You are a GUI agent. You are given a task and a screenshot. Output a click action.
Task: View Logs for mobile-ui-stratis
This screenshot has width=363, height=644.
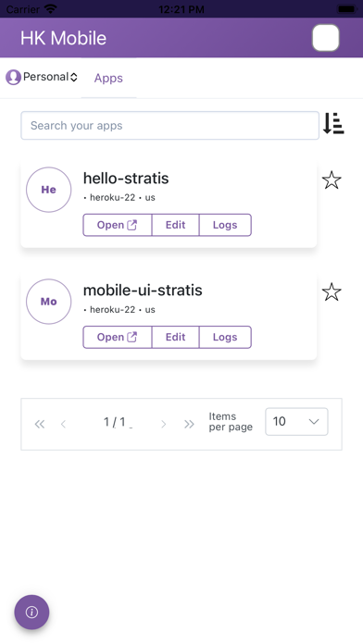225,337
